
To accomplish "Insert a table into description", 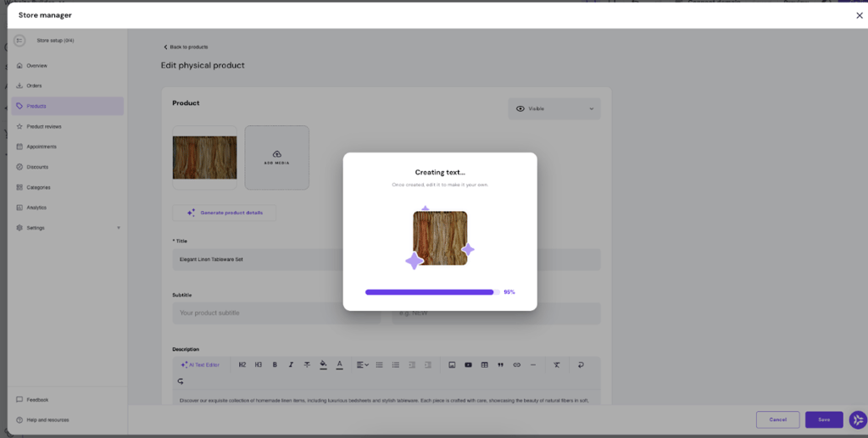I will click(x=484, y=365).
